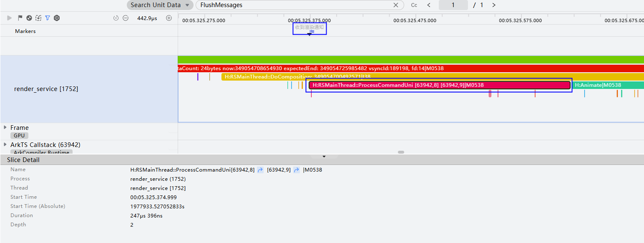Click the flag marker icon in the toolbar
This screenshot has height=243, width=644.
point(20,18)
